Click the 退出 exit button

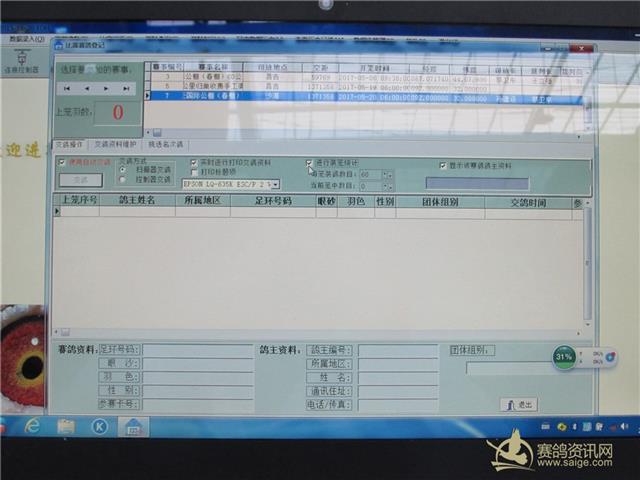[519, 404]
